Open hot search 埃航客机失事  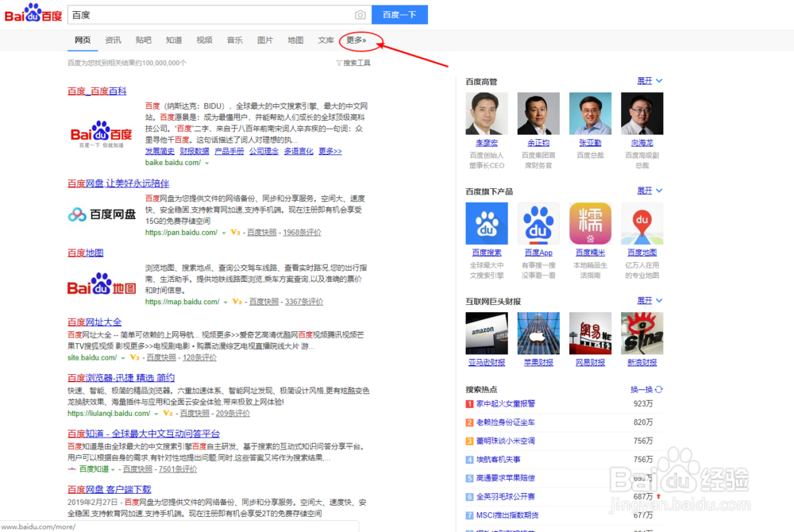[499, 460]
